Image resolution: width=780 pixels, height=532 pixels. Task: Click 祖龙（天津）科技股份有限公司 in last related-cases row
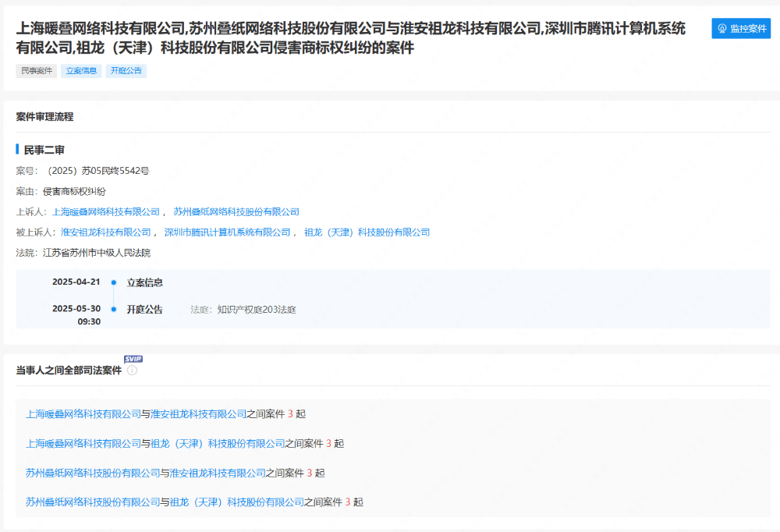click(x=236, y=502)
